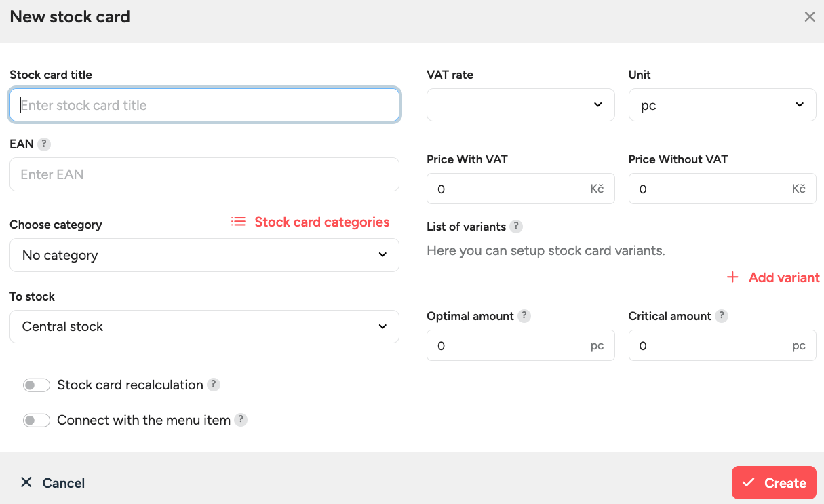Close the New stock card dialog

pyautogui.click(x=810, y=17)
